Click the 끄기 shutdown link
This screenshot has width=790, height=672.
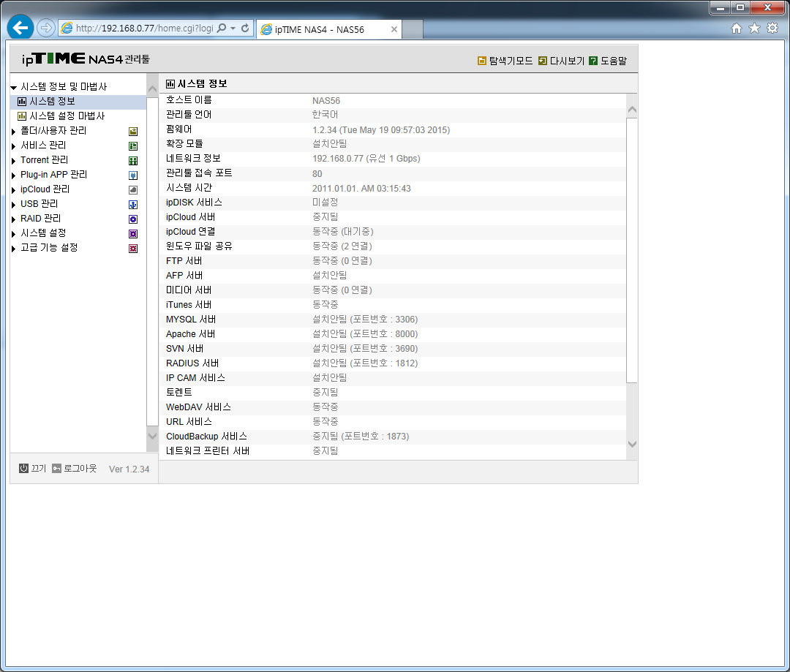38,469
